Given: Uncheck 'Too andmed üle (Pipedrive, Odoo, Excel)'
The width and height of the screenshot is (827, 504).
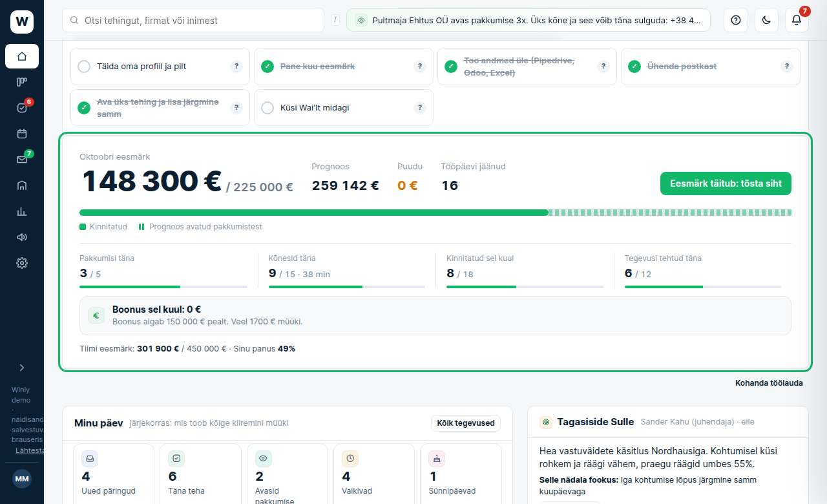Looking at the screenshot, I should click(451, 66).
